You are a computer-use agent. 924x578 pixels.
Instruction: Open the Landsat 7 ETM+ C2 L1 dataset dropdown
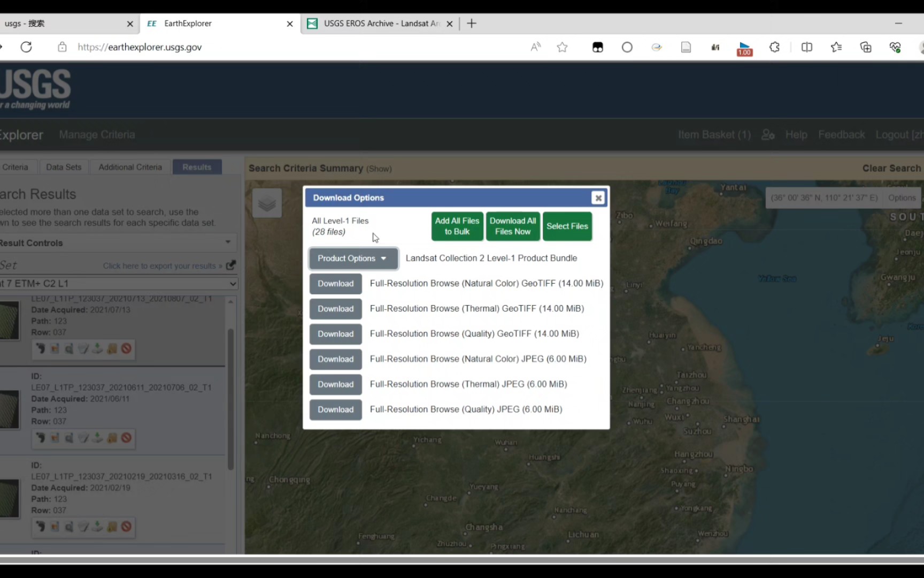[x=118, y=284]
